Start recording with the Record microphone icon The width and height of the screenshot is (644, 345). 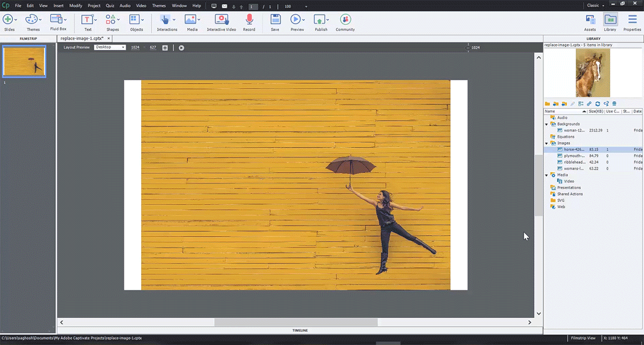coord(249,20)
